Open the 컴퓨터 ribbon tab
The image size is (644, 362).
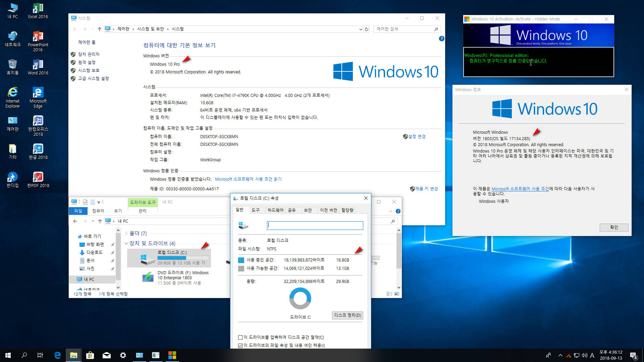pyautogui.click(x=98, y=211)
